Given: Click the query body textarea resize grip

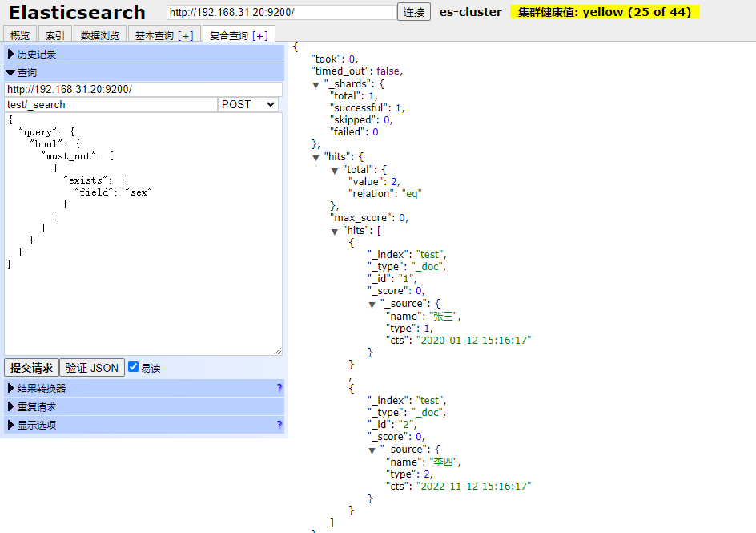Looking at the screenshot, I should tap(278, 351).
